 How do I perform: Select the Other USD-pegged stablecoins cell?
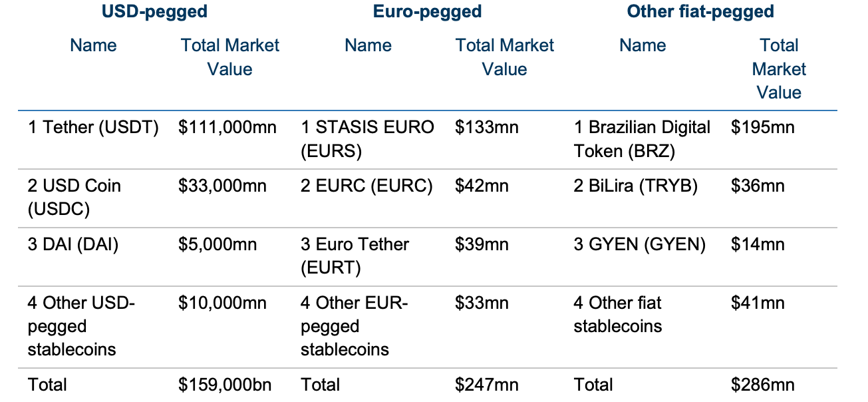(x=81, y=326)
